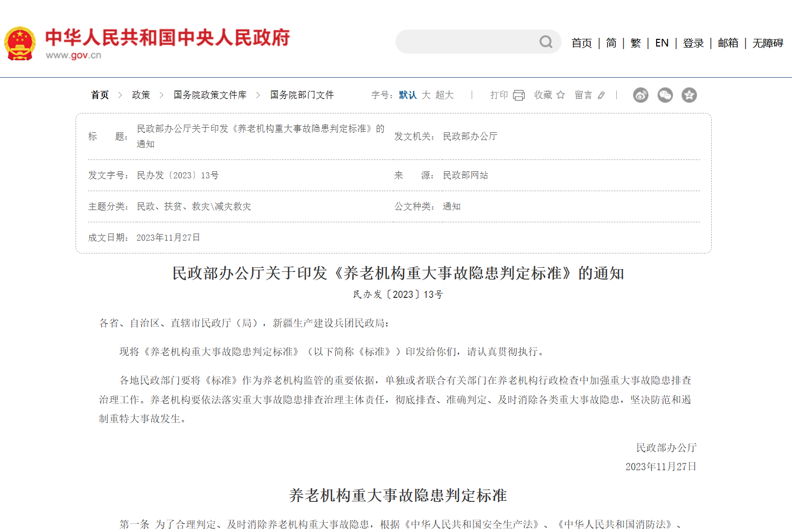The image size is (792, 532).
Task: Share to WeChat via circular icon
Action: pyautogui.click(x=665, y=95)
